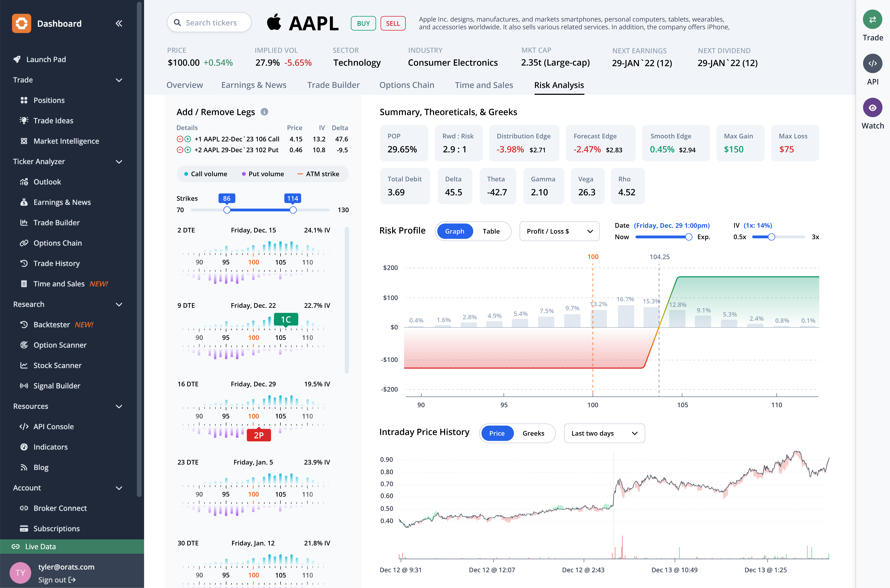Image resolution: width=890 pixels, height=588 pixels.
Task: Switch Risk Profile to Table view
Action: click(491, 231)
